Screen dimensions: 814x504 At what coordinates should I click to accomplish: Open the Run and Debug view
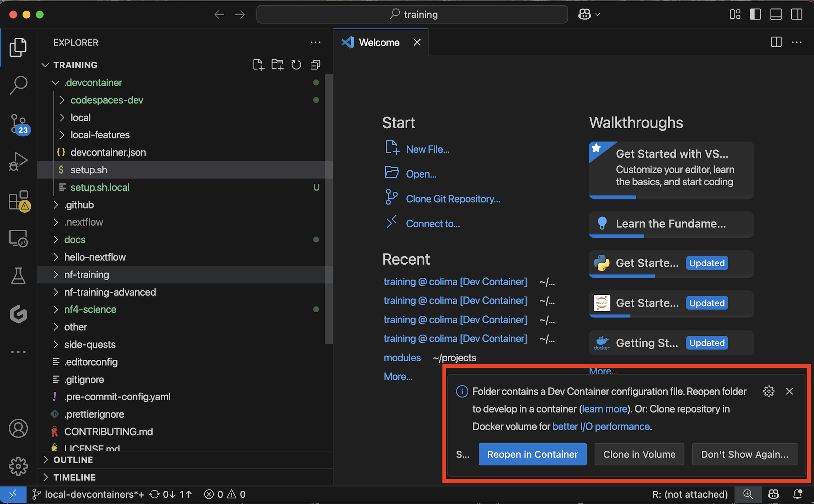point(18,161)
